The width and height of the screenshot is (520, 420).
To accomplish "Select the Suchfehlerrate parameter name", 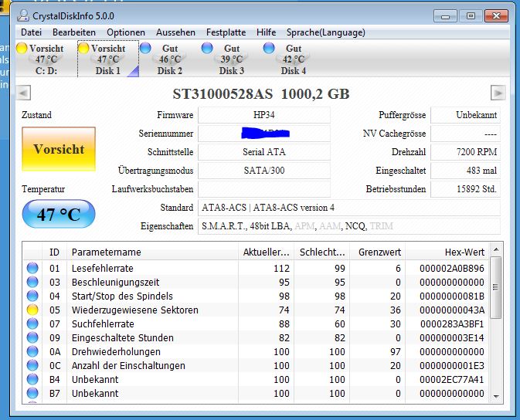I will point(103,323).
